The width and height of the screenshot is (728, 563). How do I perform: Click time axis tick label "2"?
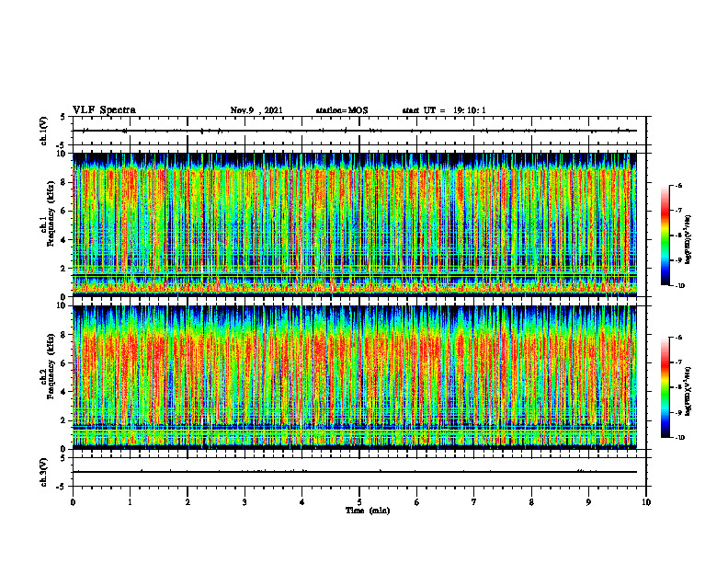point(188,502)
